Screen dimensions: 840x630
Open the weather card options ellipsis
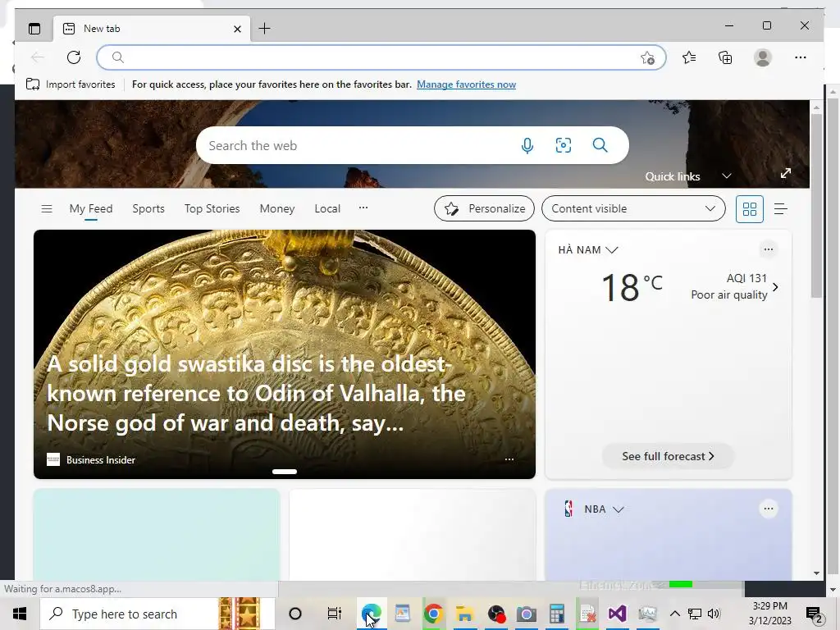click(768, 249)
